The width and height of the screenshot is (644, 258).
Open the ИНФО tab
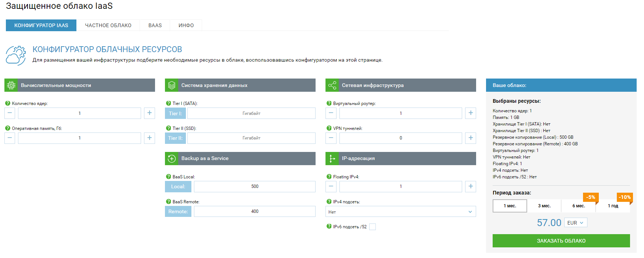[186, 25]
